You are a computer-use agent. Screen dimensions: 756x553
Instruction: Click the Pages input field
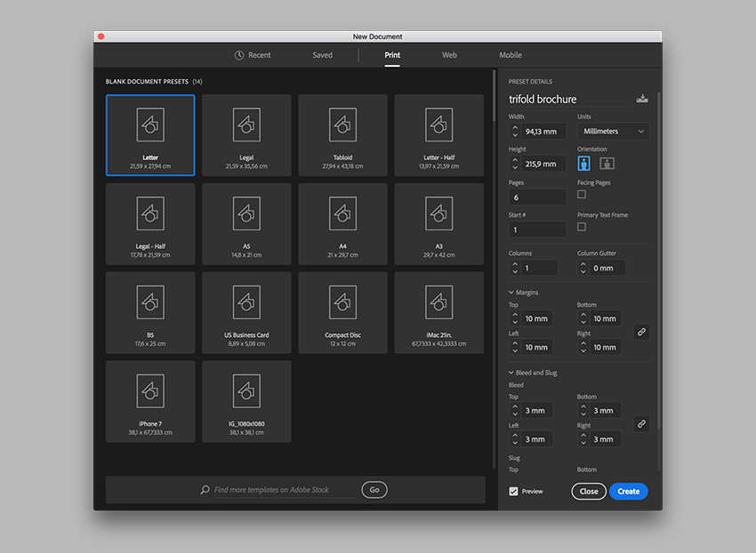[x=537, y=197]
